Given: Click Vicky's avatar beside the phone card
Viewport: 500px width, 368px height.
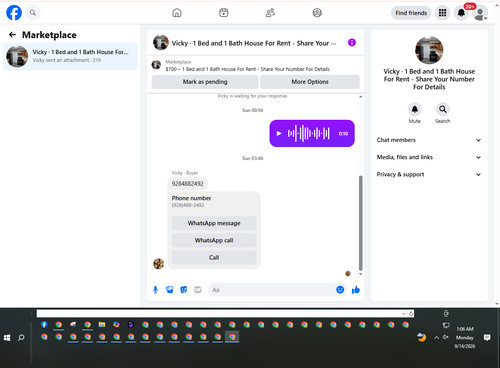Looking at the screenshot, I should (158, 263).
